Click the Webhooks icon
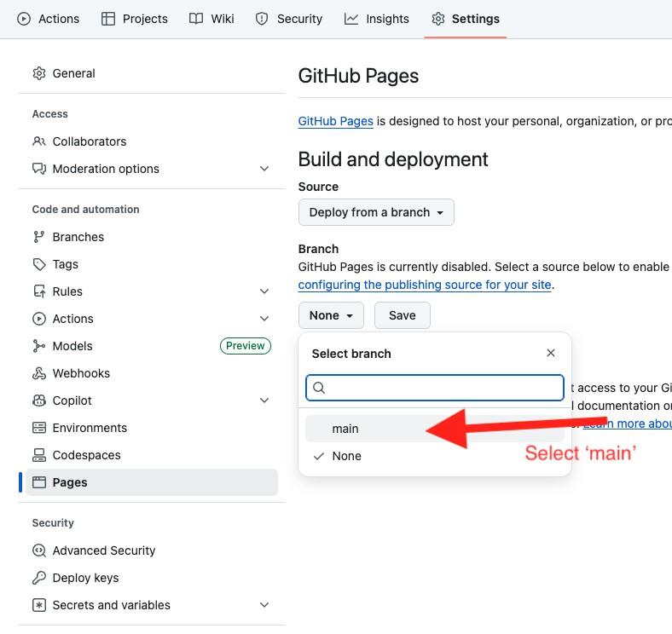 39,373
